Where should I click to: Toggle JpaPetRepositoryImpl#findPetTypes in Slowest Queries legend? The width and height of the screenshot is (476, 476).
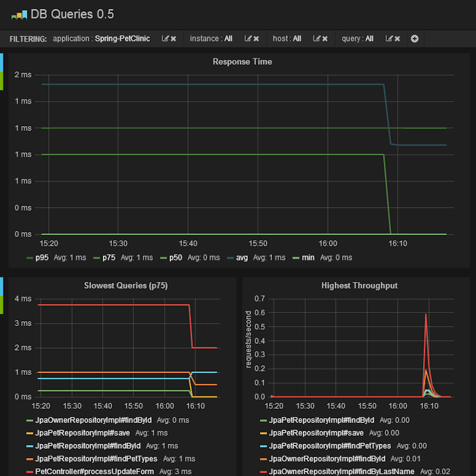point(96,459)
